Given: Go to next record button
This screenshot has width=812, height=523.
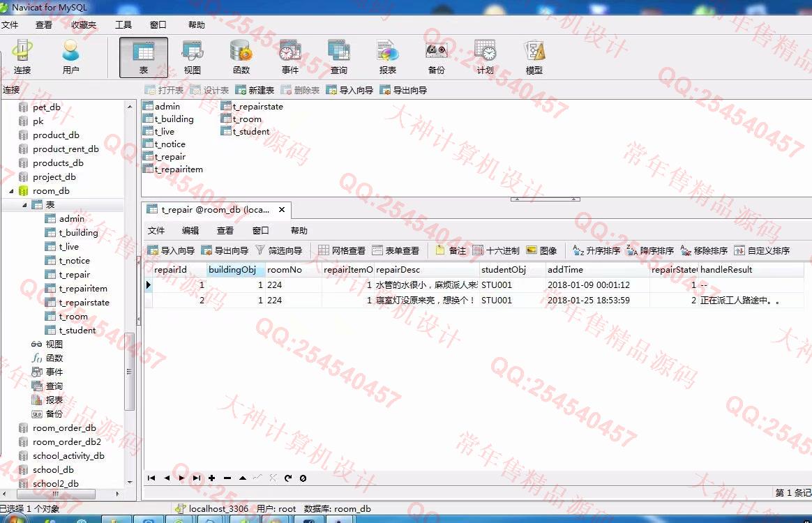Looking at the screenshot, I should point(181,478).
